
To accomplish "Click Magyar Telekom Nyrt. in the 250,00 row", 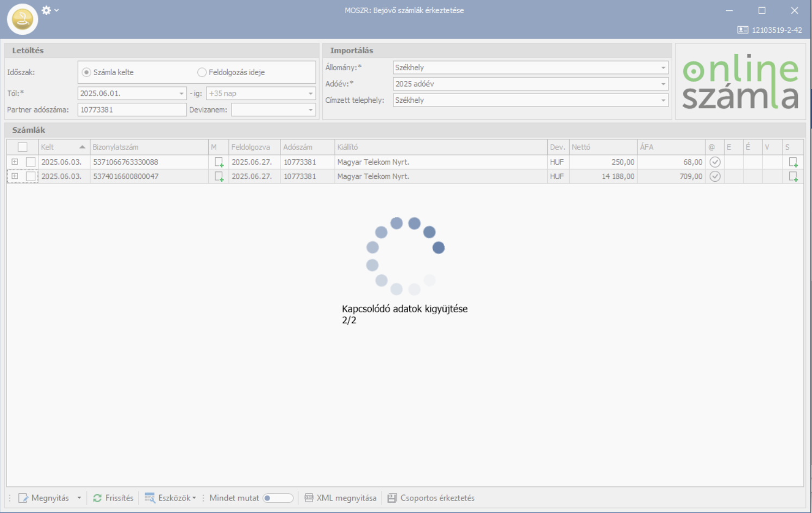I will click(373, 162).
